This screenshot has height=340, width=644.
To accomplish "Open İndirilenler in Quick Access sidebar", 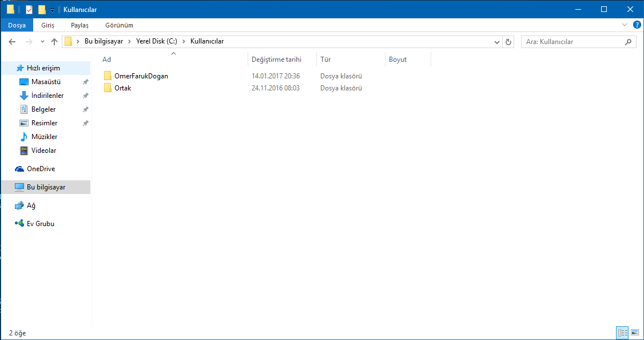I will [x=47, y=96].
